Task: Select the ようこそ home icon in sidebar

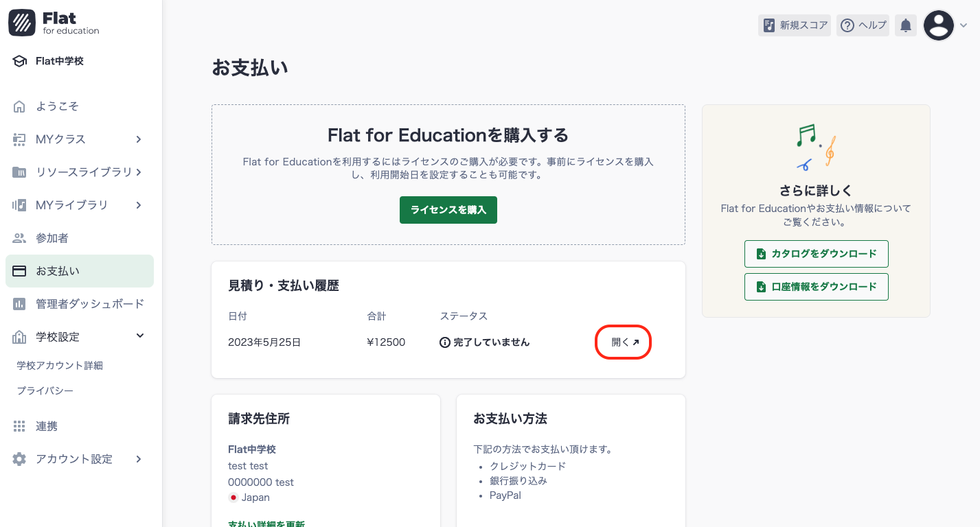Action: pos(20,106)
